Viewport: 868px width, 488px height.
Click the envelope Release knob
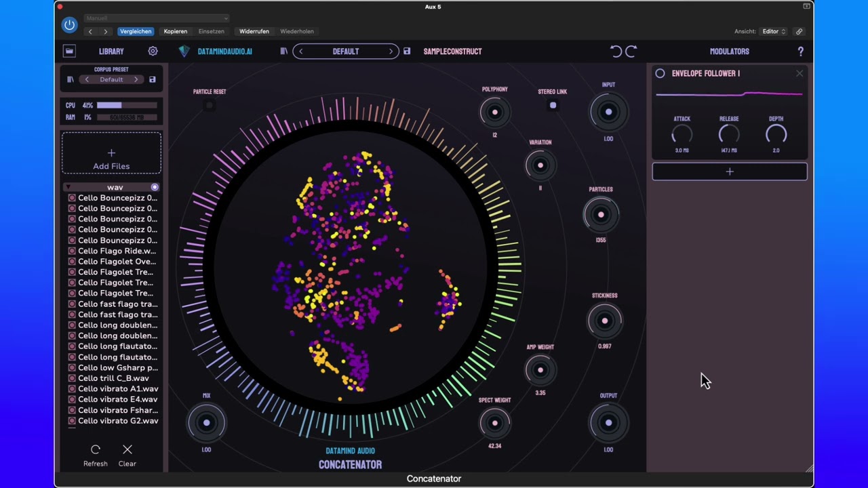[729, 134]
